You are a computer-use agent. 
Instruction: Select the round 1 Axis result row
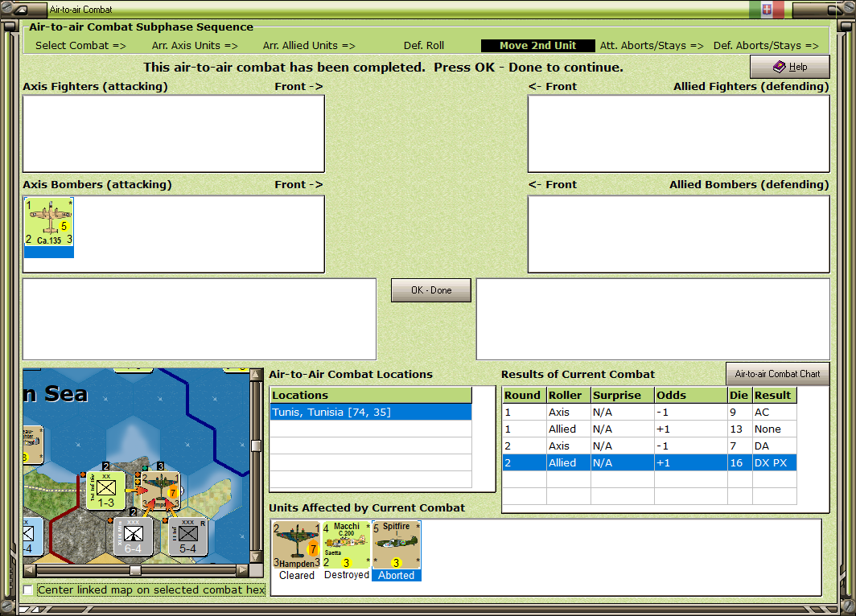(649, 412)
